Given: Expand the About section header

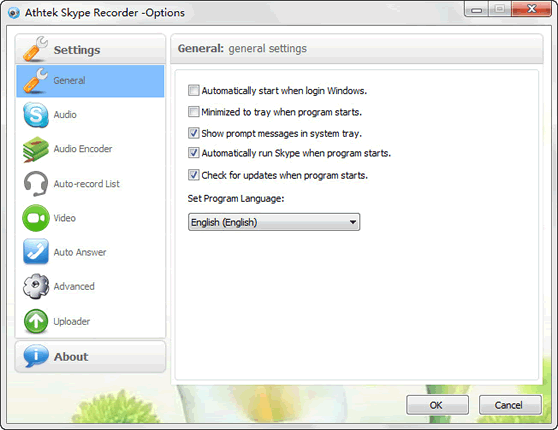Looking at the screenshot, I should coord(90,357).
